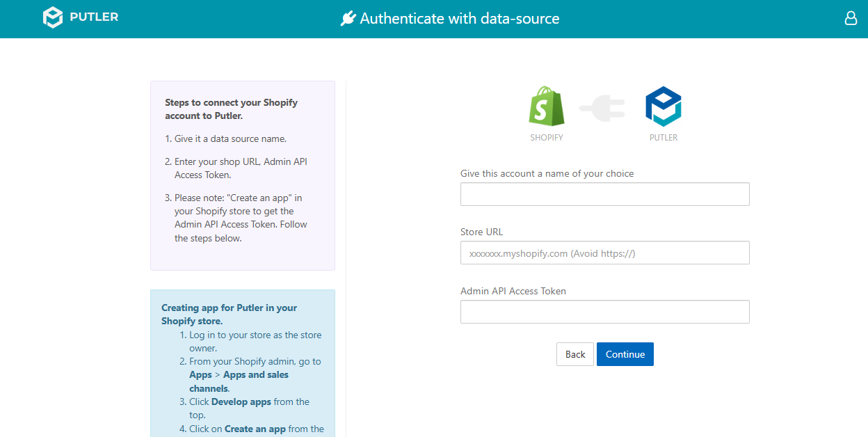The width and height of the screenshot is (868, 437).
Task: Click the 'Creating app for Putler' heading
Action: pos(229,315)
